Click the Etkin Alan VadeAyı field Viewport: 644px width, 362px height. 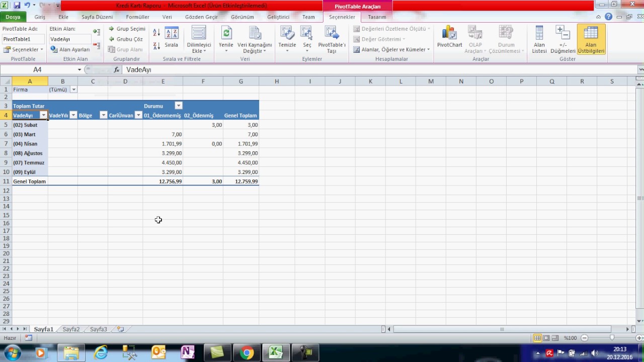(70, 39)
